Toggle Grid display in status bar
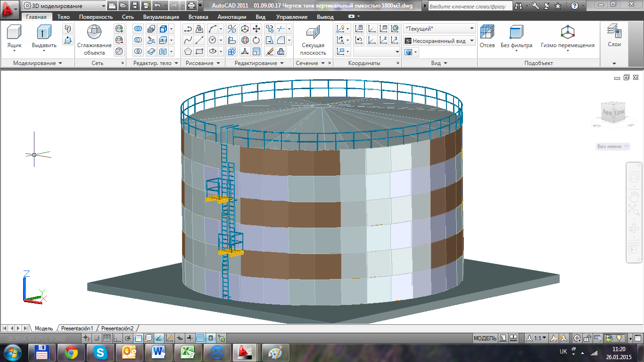644x362 pixels. 107,338
